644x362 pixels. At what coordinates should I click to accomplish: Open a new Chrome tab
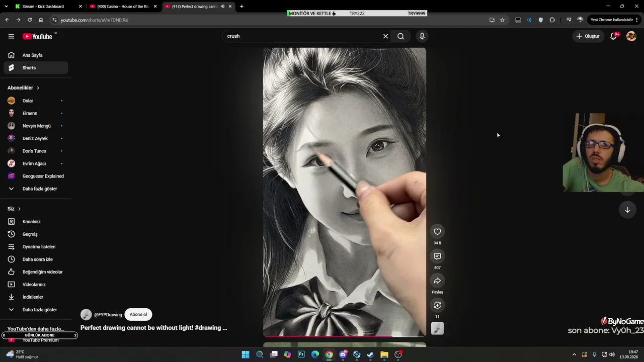click(242, 7)
